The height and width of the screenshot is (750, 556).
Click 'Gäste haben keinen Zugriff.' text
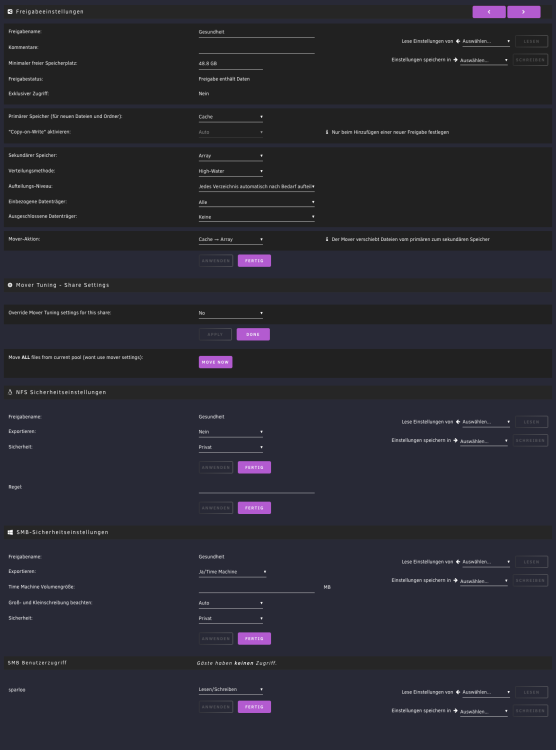click(x=236, y=663)
